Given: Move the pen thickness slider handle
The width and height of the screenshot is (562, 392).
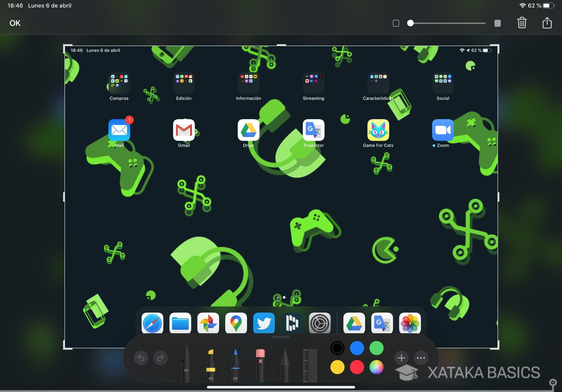Looking at the screenshot, I should click(x=410, y=23).
